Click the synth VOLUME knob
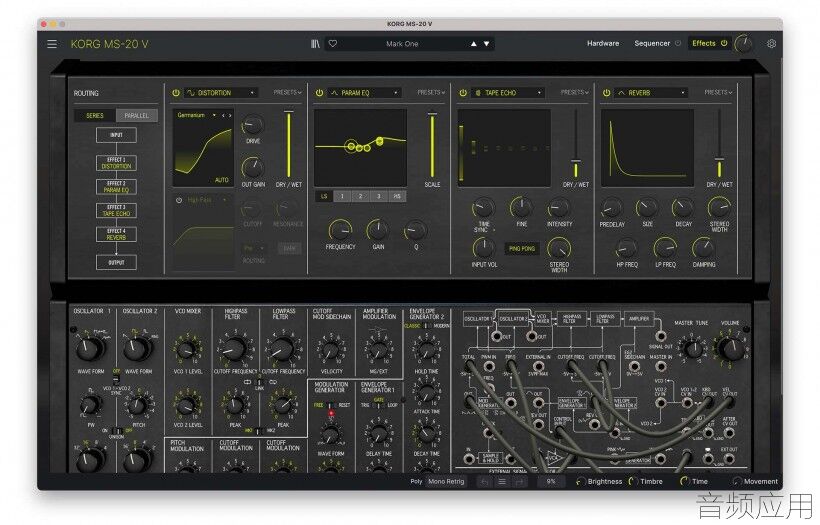The width and height of the screenshot is (820, 525). [x=731, y=349]
